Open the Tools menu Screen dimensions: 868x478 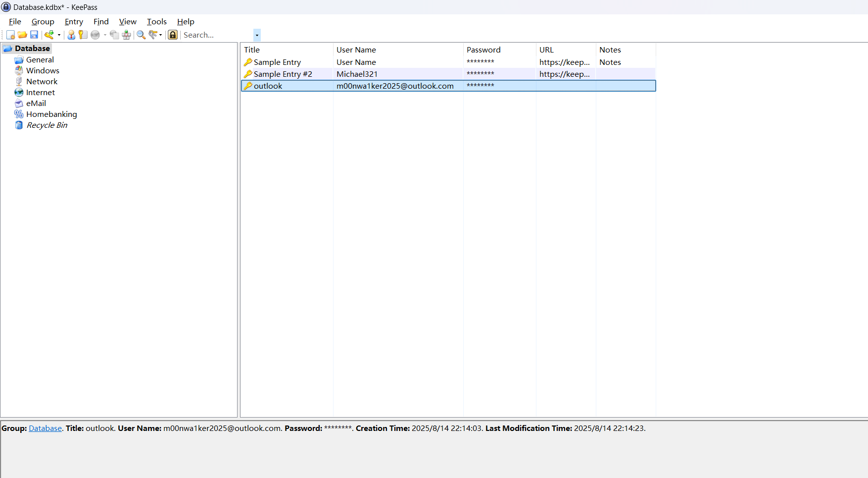point(157,21)
